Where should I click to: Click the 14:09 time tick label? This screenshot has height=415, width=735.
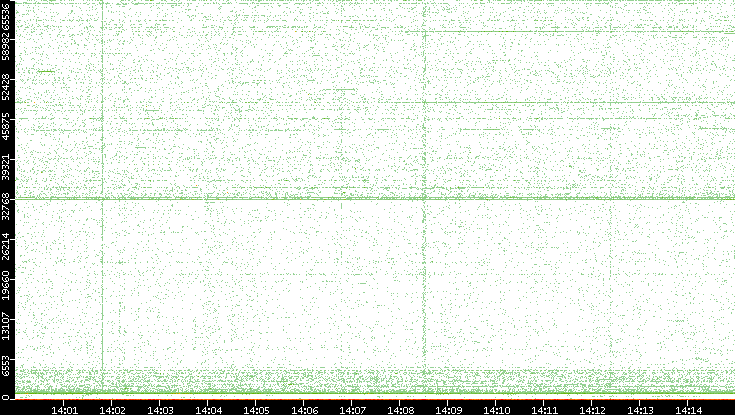coord(449,410)
